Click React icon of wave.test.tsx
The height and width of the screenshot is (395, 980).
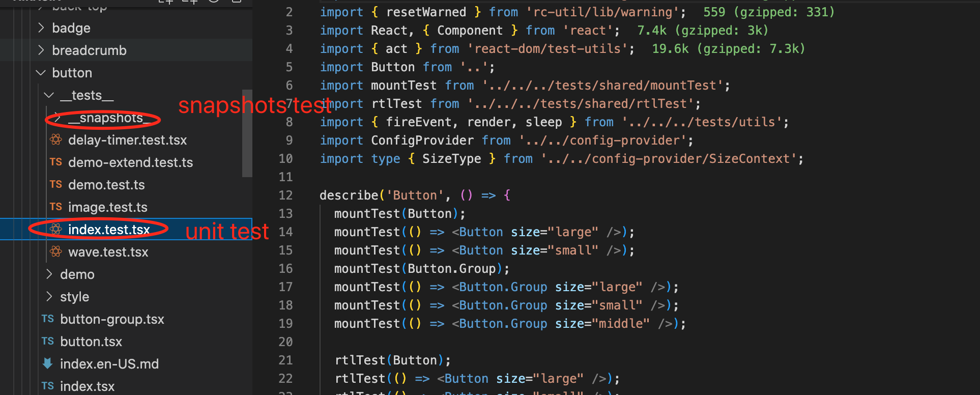click(x=56, y=251)
